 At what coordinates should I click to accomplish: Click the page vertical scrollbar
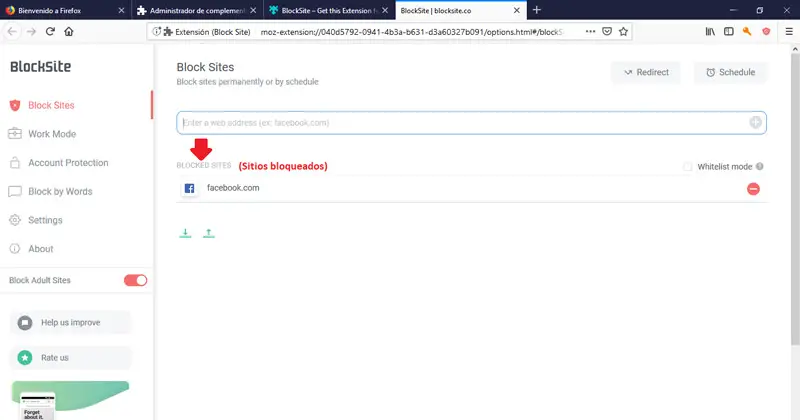tap(795, 199)
